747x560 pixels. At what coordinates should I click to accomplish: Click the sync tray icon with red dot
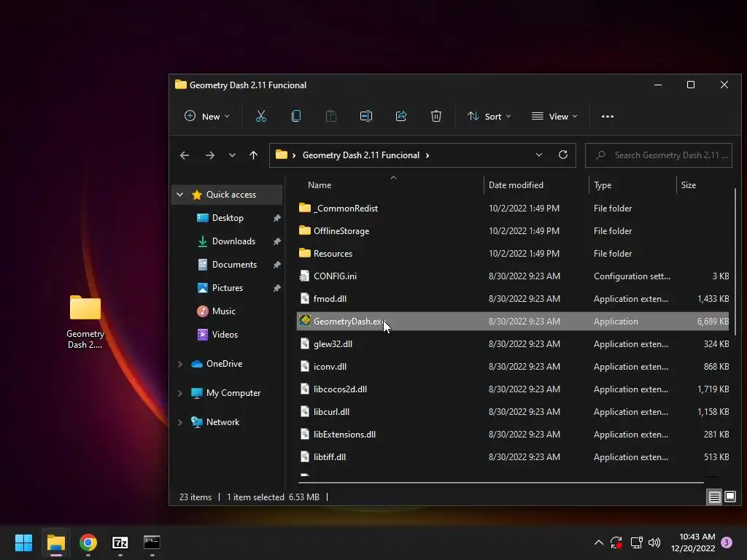(x=616, y=542)
